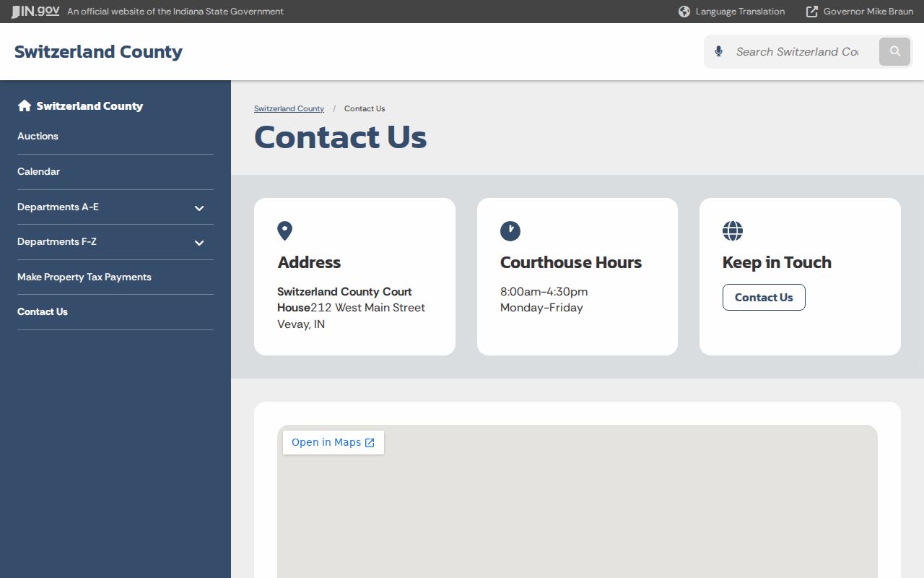Click the 8:00am-4:30pm hours text

544,292
